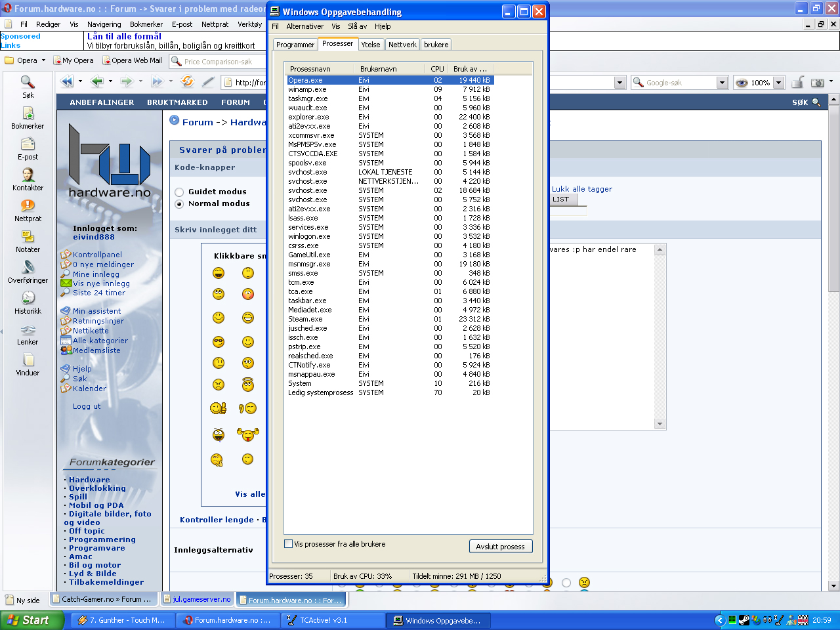Open the 100% zoom dropdown

click(x=779, y=83)
